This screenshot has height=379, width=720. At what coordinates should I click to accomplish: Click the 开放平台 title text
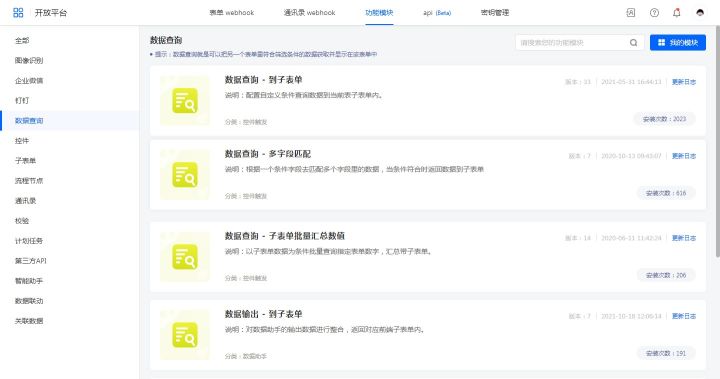tap(51, 13)
